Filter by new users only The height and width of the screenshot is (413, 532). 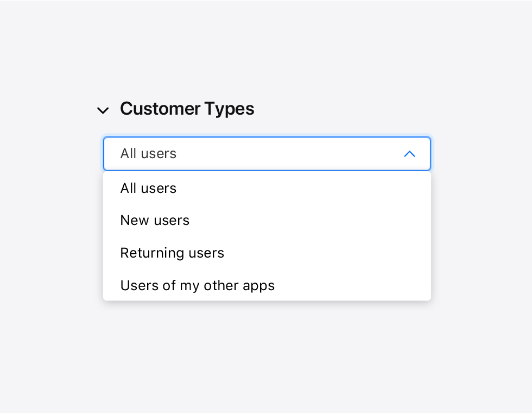point(155,221)
